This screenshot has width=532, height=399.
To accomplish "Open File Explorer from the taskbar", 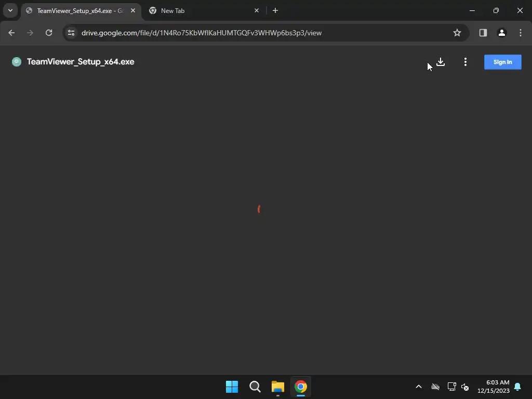I will click(x=278, y=387).
